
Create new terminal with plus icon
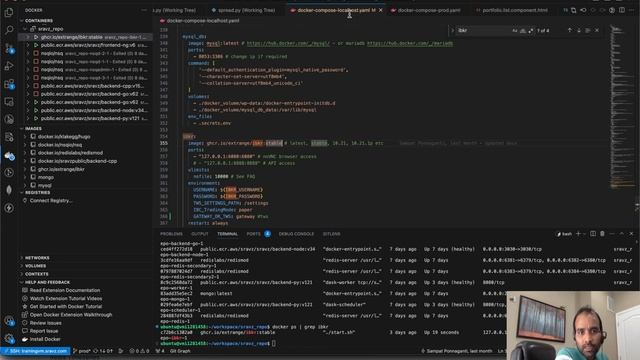(x=578, y=234)
